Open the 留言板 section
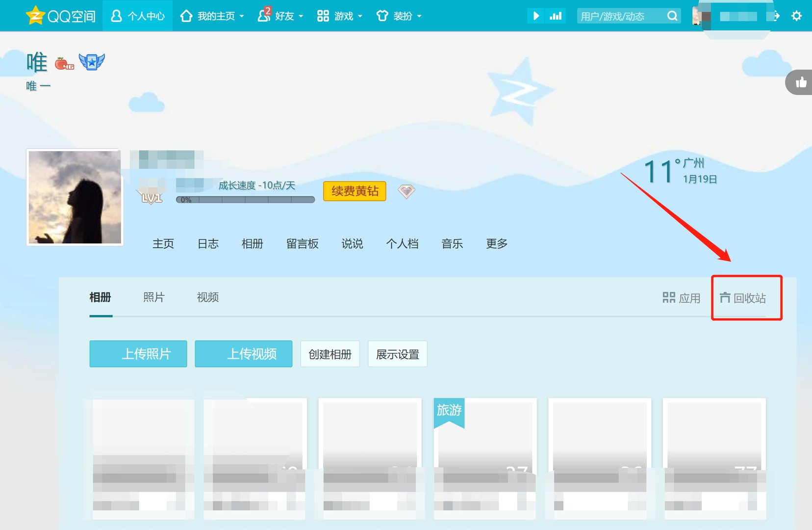Screen dimensions: 812x530 click(x=302, y=244)
